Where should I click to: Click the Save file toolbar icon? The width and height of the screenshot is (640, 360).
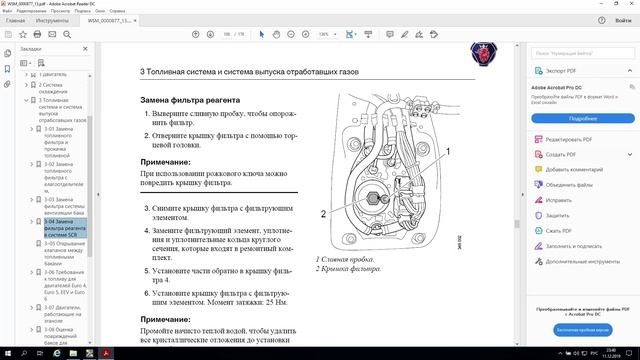pyautogui.click(x=8, y=35)
